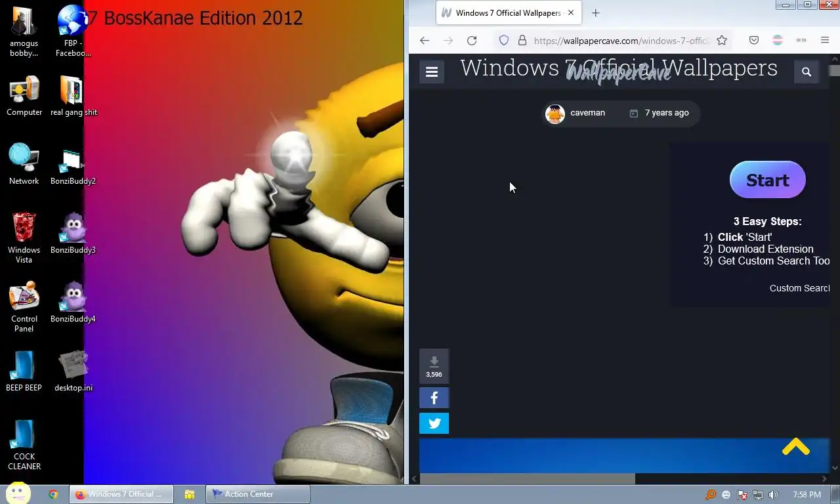Select the BEEP BEEP desktop icon

point(24,371)
